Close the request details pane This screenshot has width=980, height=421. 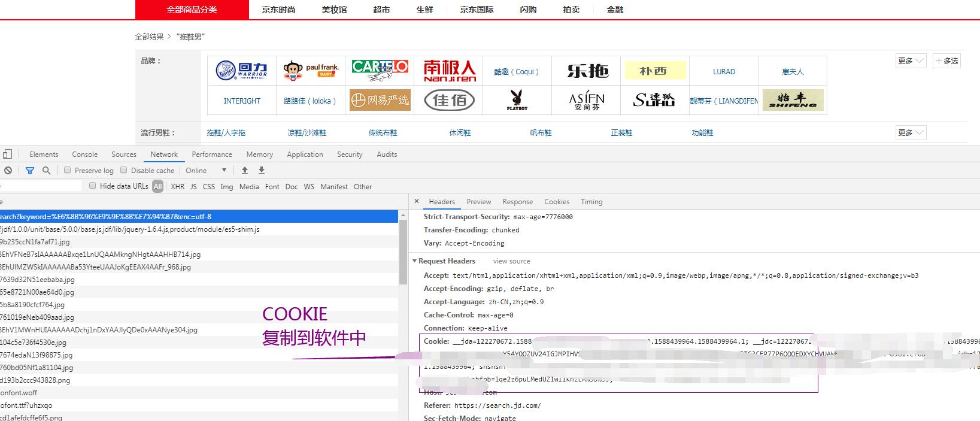tap(417, 202)
